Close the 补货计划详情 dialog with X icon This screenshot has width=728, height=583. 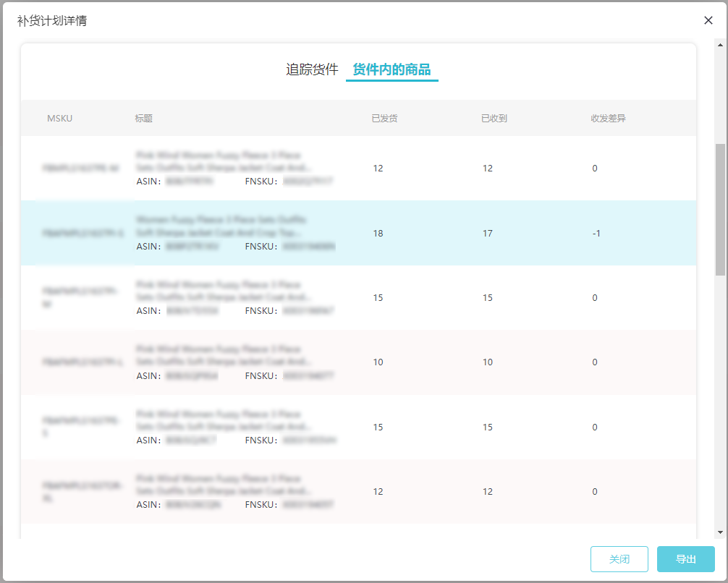708,20
